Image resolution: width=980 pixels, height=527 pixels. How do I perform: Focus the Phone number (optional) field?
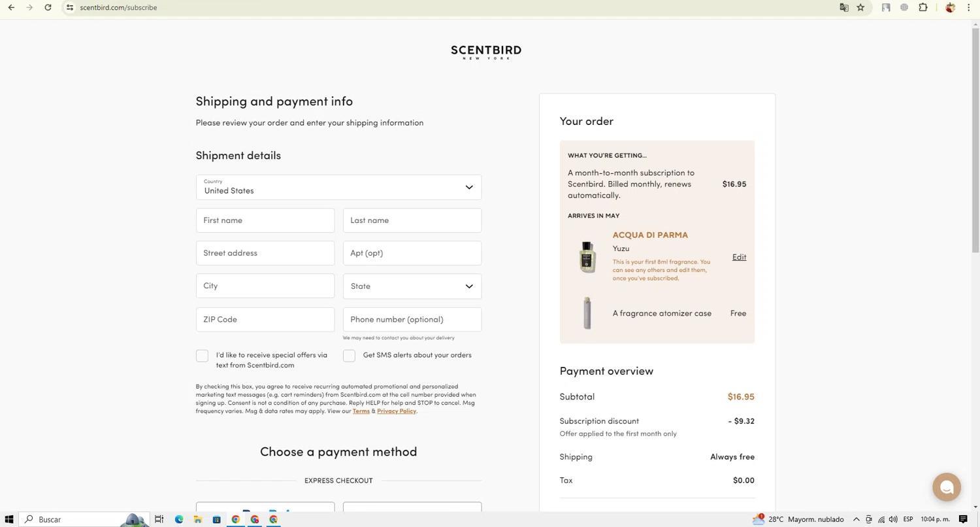click(x=412, y=320)
